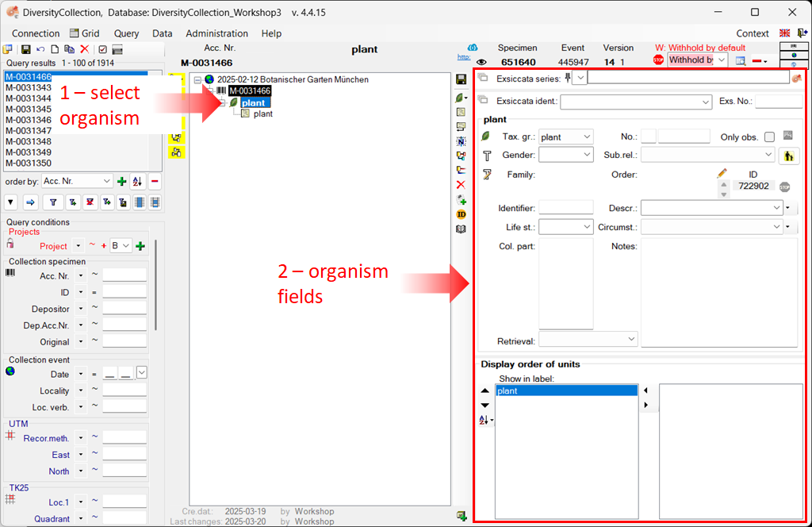Click the undo arrow icon

pos(40,49)
